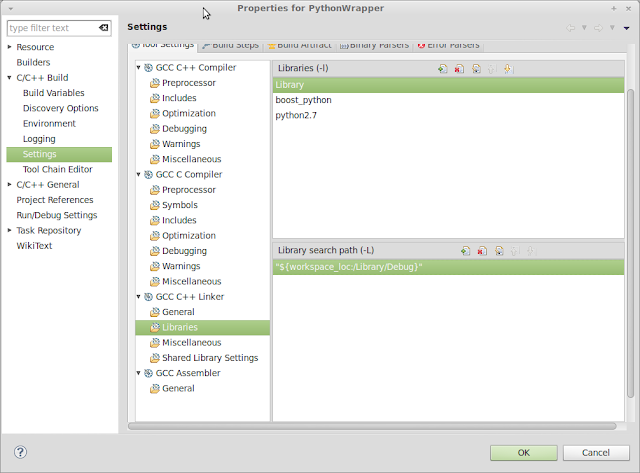Select the highlighted 'Library' entry in the list

click(x=448, y=85)
